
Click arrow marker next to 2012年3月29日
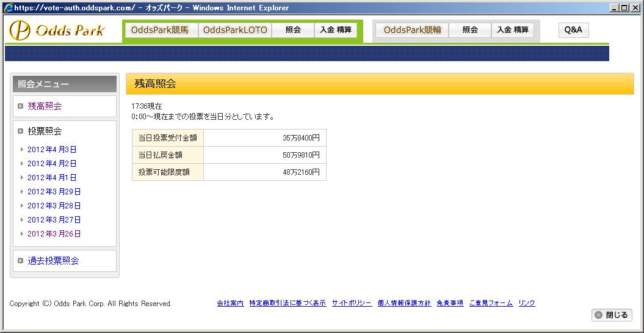(22, 192)
